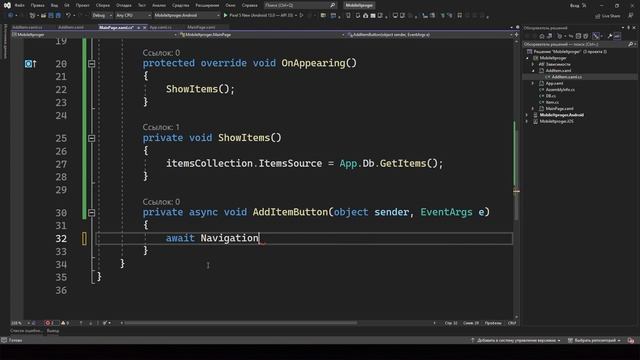Viewport: 640px width, 360px height.
Task: Open the startup project dropdown
Action: [187, 16]
